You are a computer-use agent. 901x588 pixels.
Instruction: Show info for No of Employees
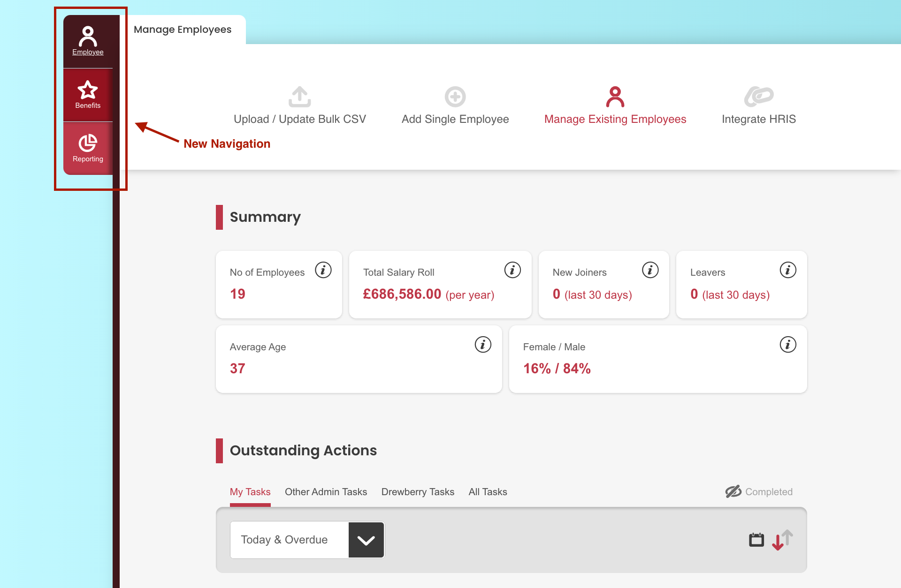pyautogui.click(x=323, y=270)
